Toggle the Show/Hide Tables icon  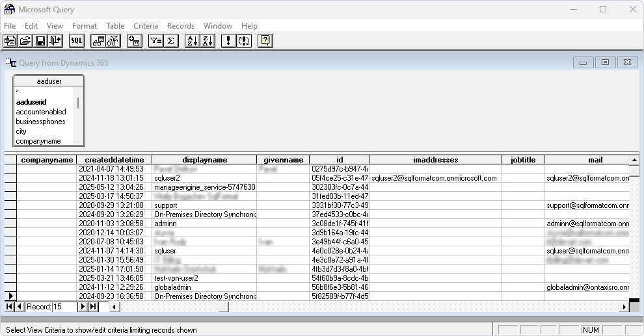click(x=98, y=40)
